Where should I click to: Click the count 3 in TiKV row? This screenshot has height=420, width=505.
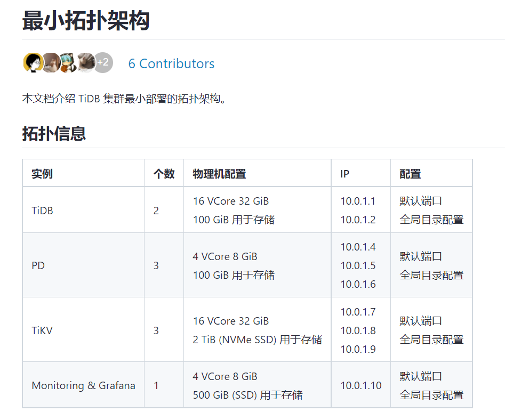[x=156, y=330]
